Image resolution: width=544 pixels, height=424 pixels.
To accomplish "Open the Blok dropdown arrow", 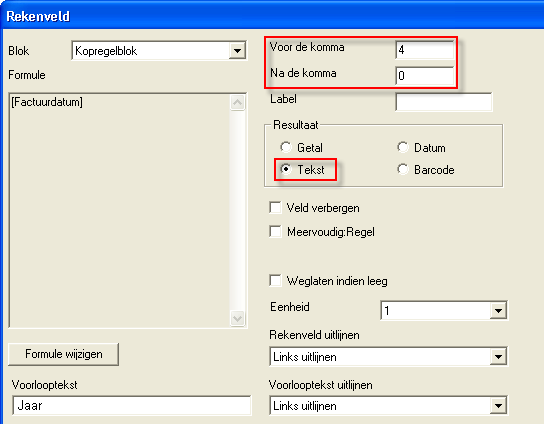I will (x=237, y=51).
